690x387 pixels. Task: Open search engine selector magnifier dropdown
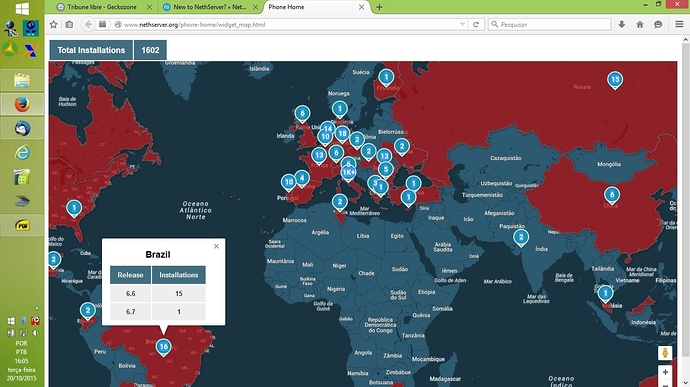495,25
